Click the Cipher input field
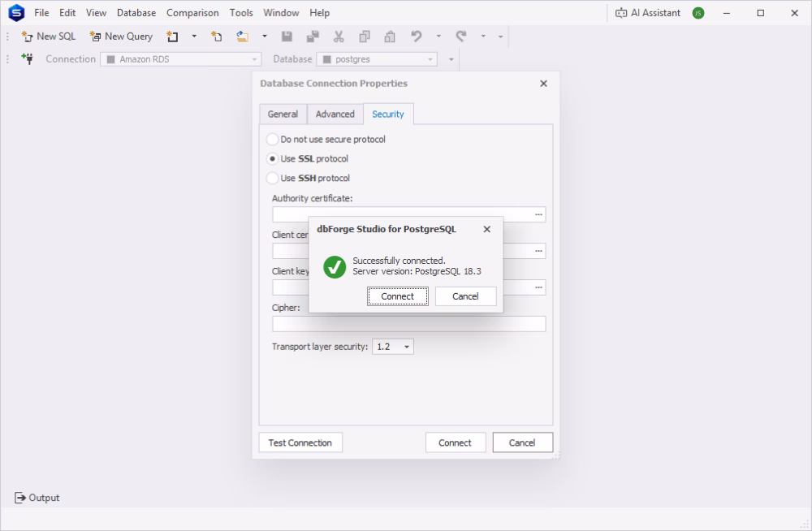Viewport: 812px width, 531px height. point(408,324)
